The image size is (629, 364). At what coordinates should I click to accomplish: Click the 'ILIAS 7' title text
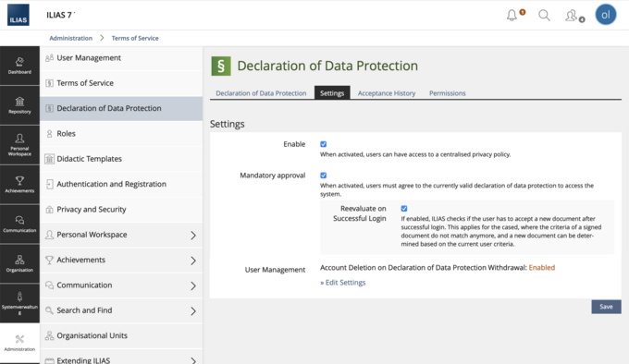(59, 15)
